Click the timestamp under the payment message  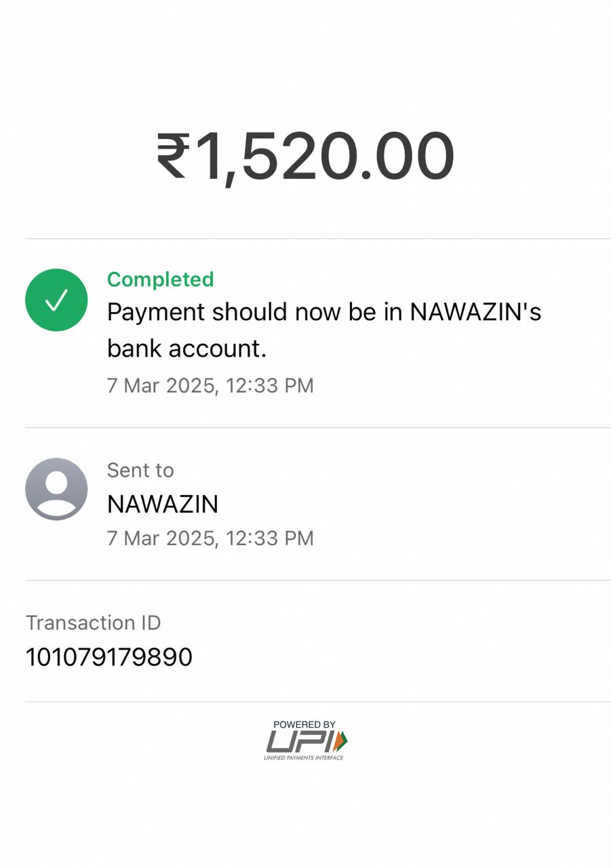(x=210, y=385)
